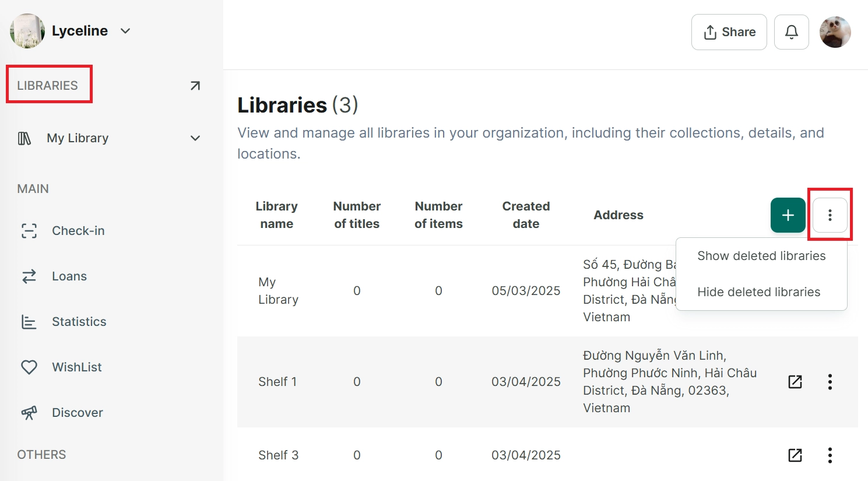Click the three-dot options menu in the table header
This screenshot has width=868, height=481.
coord(830,215)
